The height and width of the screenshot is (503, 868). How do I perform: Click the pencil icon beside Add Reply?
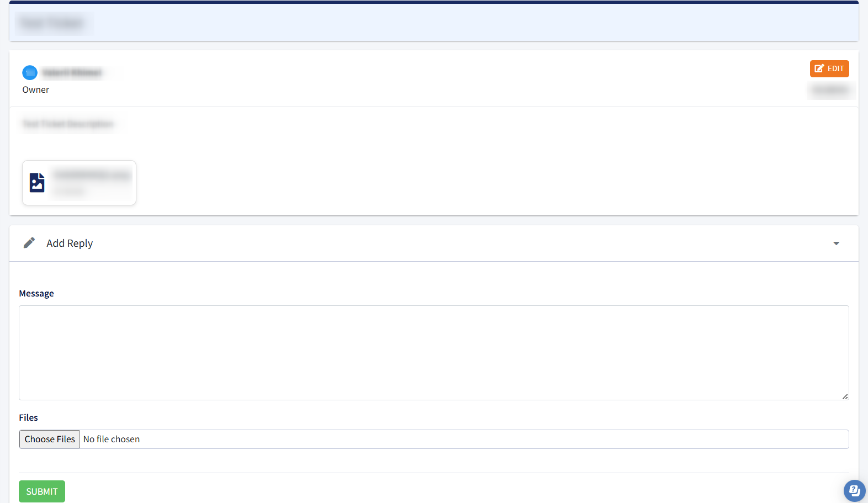[29, 243]
